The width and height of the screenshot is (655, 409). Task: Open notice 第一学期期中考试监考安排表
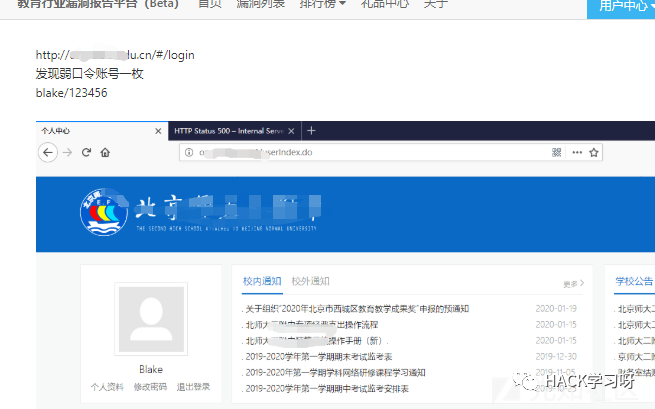(327, 389)
